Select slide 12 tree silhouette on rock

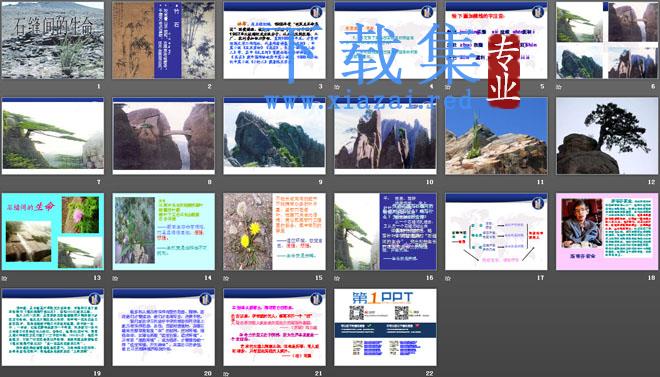[607, 136]
